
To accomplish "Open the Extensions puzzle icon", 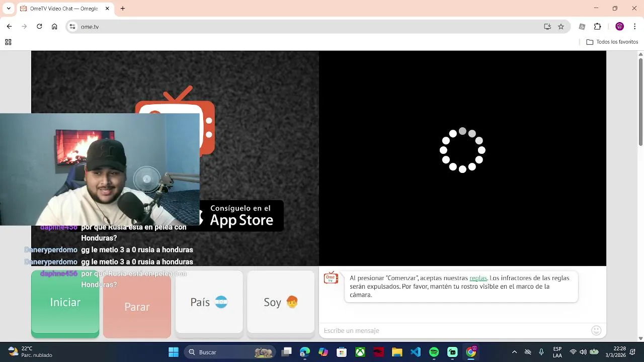I will tap(598, 27).
